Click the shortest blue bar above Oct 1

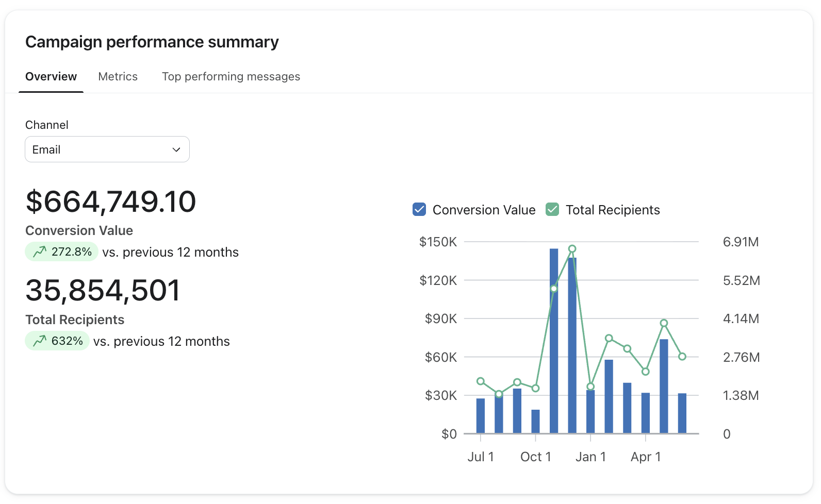coord(535,422)
